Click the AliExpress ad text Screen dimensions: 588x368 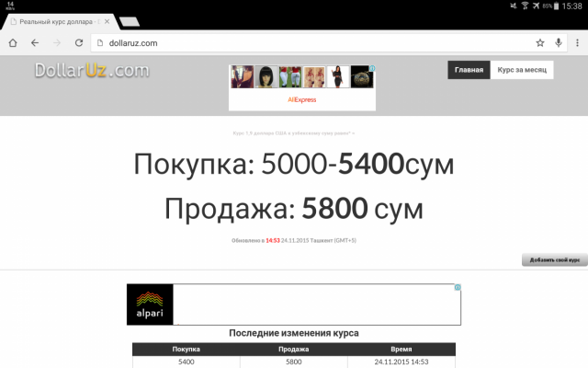pos(302,99)
